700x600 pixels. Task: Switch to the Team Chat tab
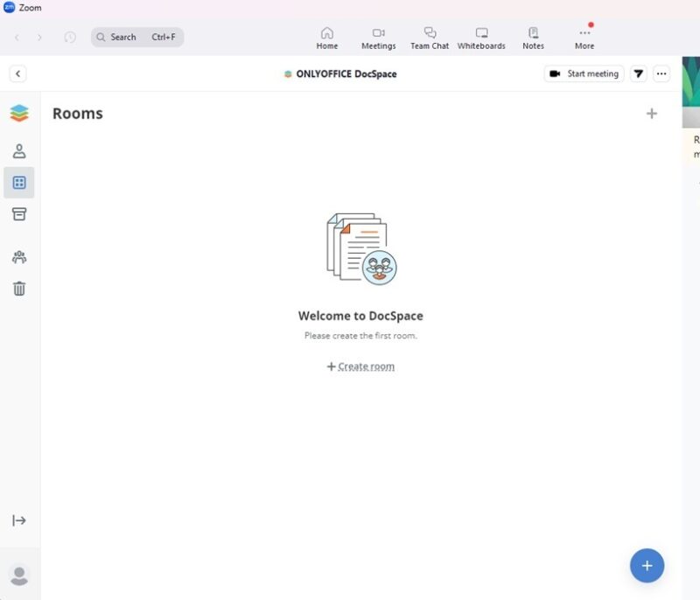click(x=429, y=38)
